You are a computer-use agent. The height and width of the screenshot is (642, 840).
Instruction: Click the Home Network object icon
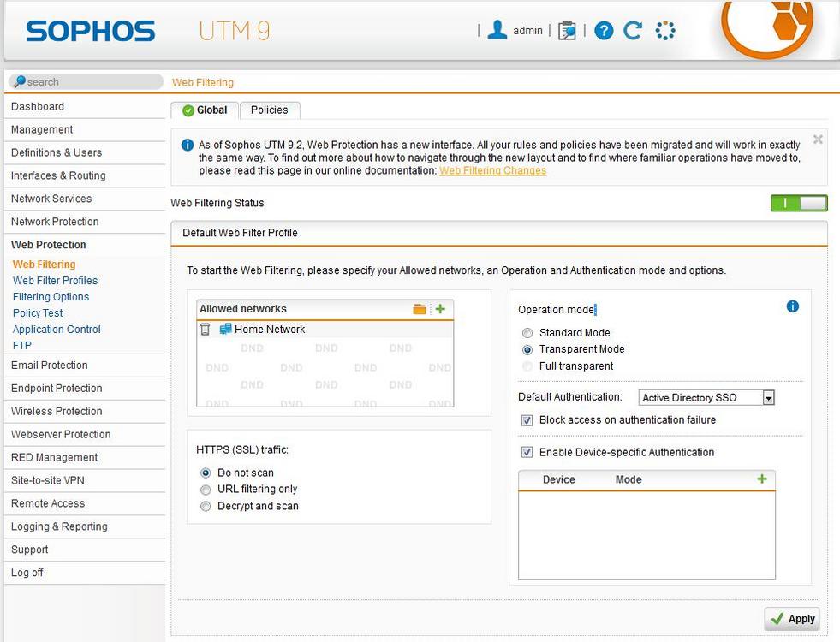click(x=225, y=329)
